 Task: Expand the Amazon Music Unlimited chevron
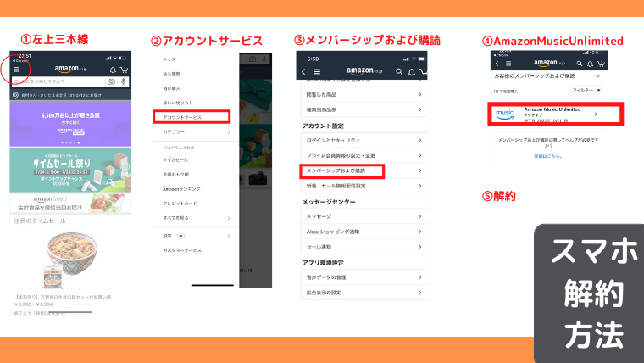click(x=596, y=114)
